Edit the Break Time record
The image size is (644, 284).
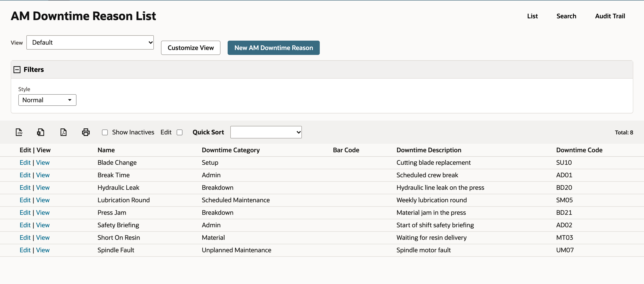coord(25,175)
